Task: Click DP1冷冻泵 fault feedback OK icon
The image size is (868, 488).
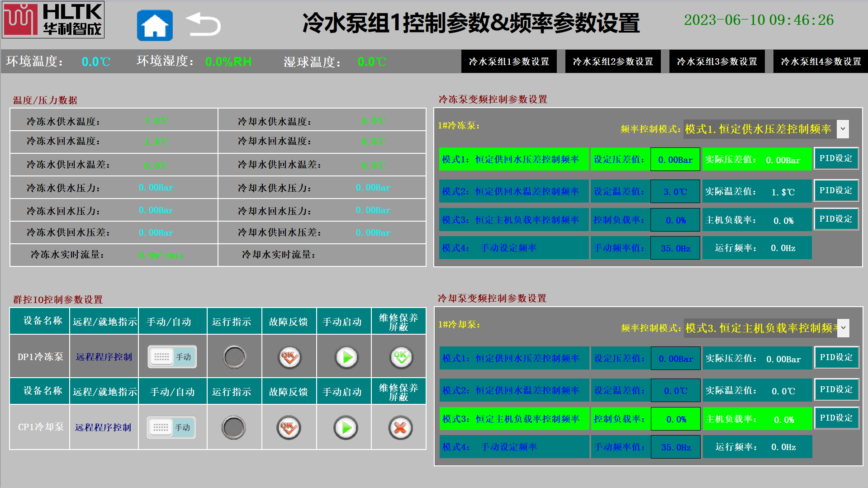Action: click(289, 357)
